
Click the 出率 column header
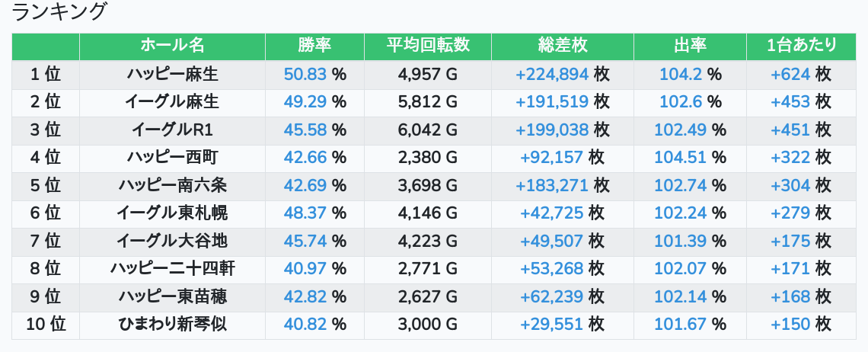tap(689, 46)
